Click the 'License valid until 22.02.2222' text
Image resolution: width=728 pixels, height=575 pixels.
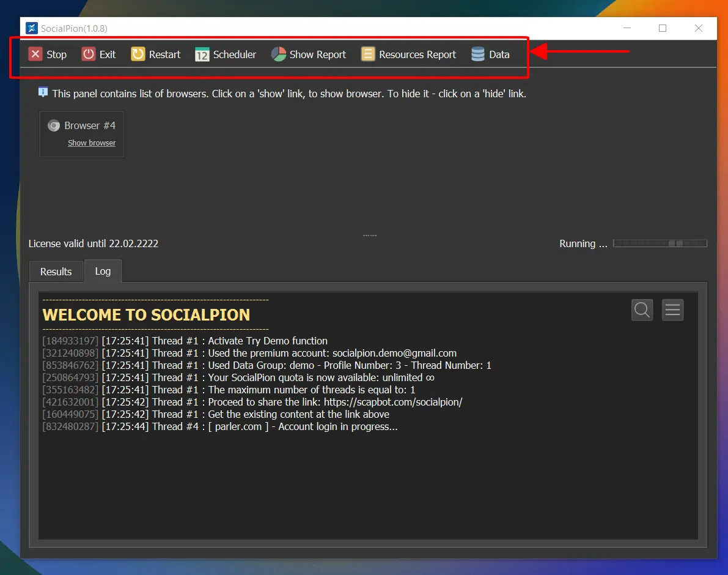tap(94, 244)
